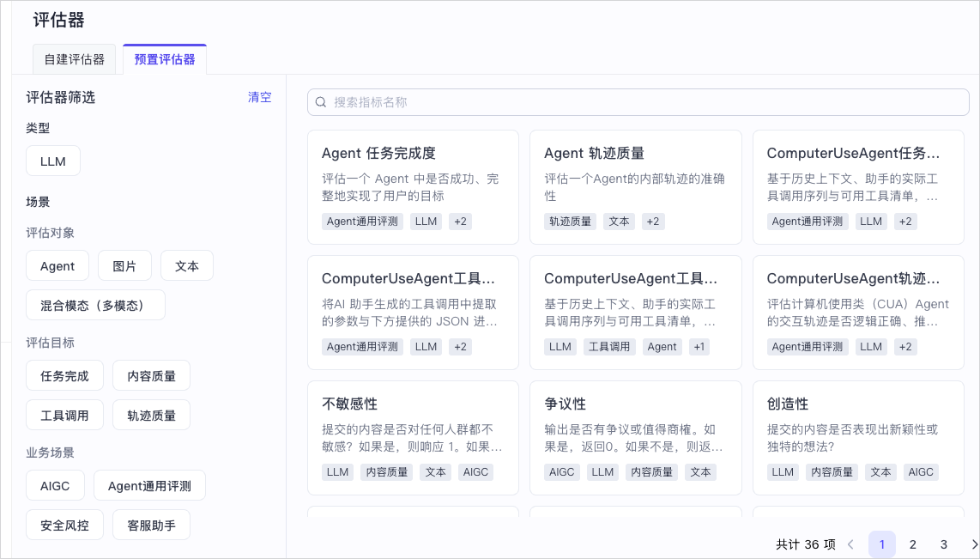Open the 争议性 evaluator card
980x559 pixels.
click(x=636, y=438)
